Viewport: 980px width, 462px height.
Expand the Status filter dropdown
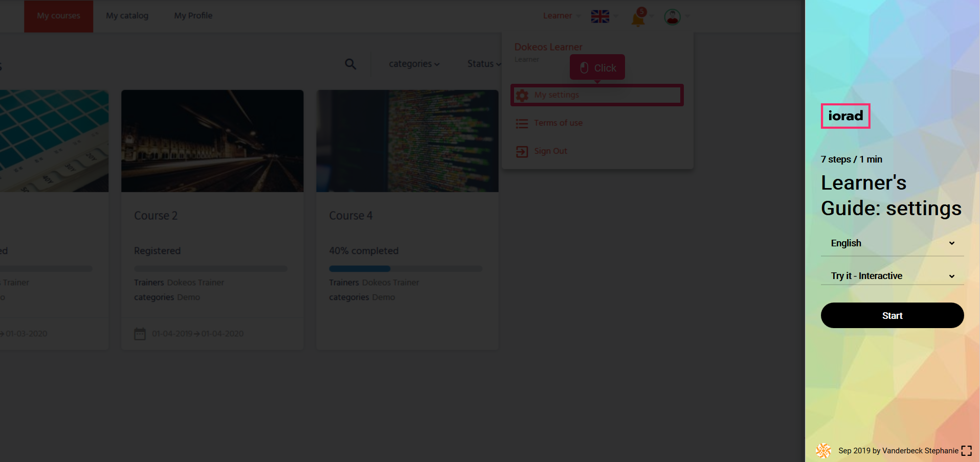tap(483, 64)
